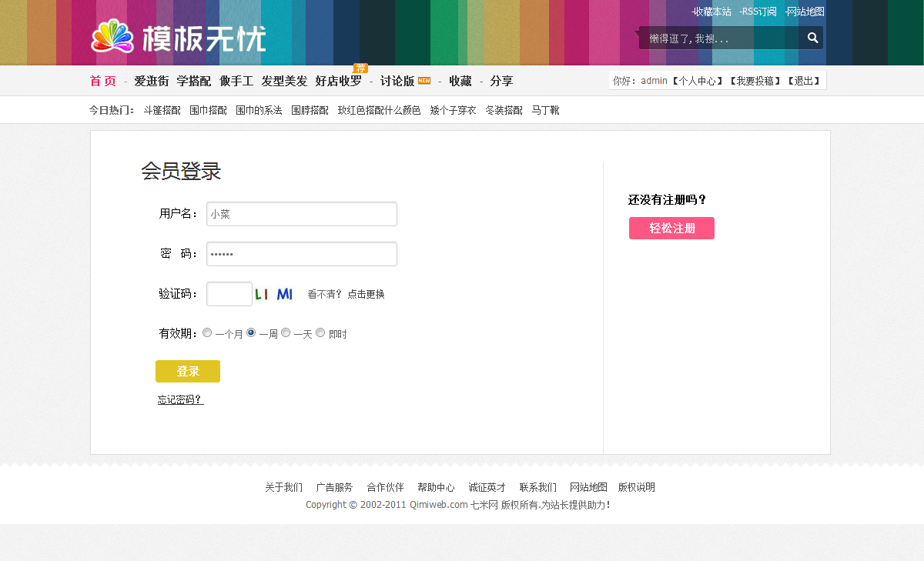Image resolution: width=924 pixels, height=561 pixels.
Task: Click the search magnifier icon
Action: coord(812,38)
